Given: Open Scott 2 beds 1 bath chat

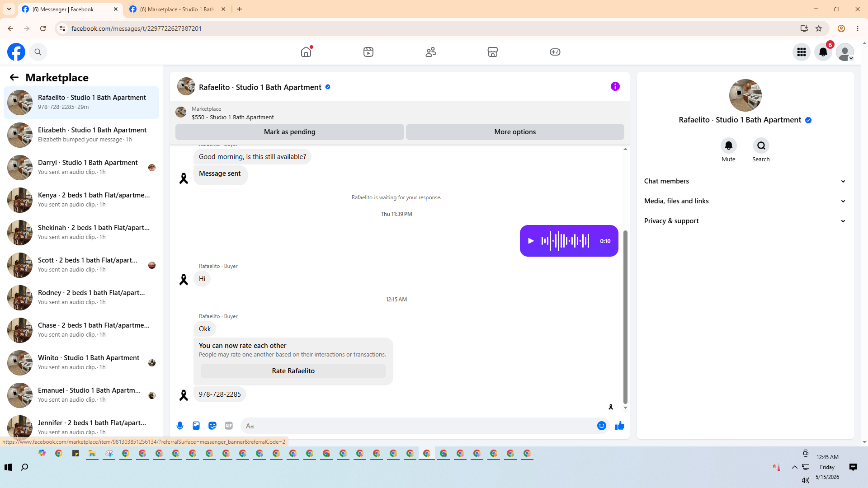Looking at the screenshot, I should (x=81, y=265).
